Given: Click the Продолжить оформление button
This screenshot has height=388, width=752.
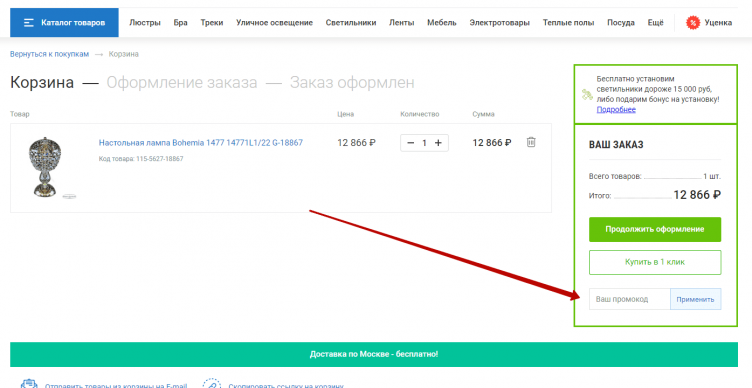Looking at the screenshot, I should click(x=655, y=229).
